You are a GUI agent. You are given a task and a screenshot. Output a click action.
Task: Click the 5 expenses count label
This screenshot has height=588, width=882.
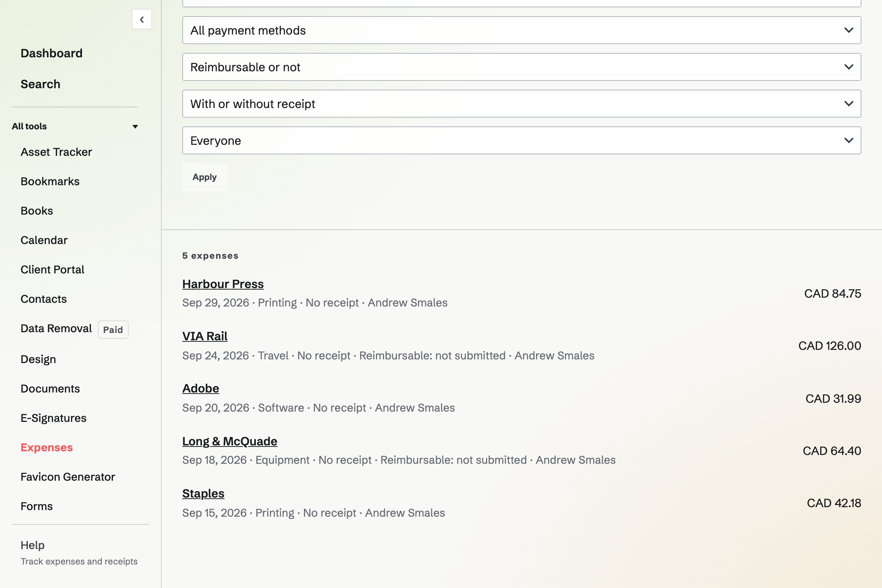(210, 255)
